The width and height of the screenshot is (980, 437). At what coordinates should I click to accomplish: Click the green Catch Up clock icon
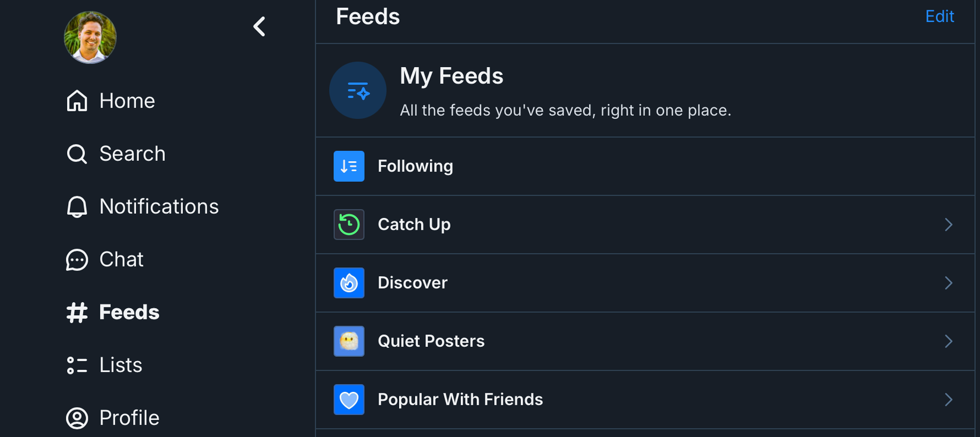(349, 224)
